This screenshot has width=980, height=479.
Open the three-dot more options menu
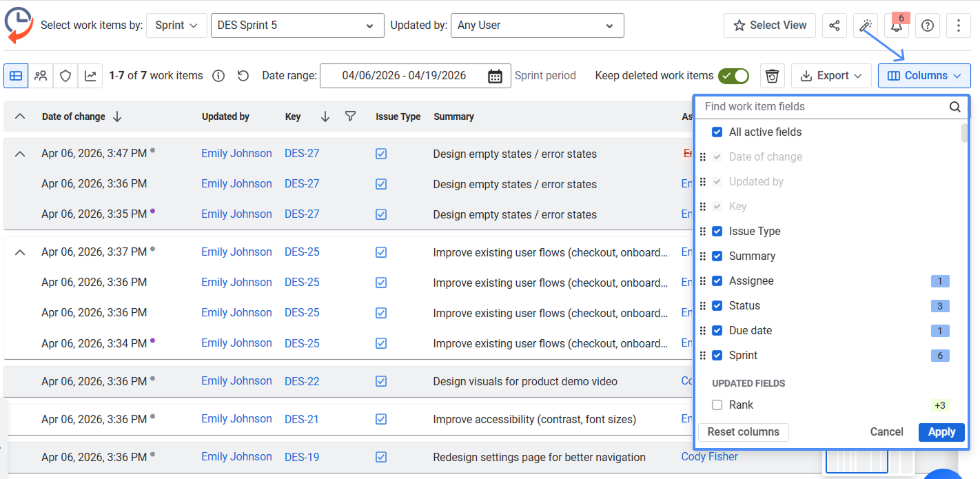959,26
